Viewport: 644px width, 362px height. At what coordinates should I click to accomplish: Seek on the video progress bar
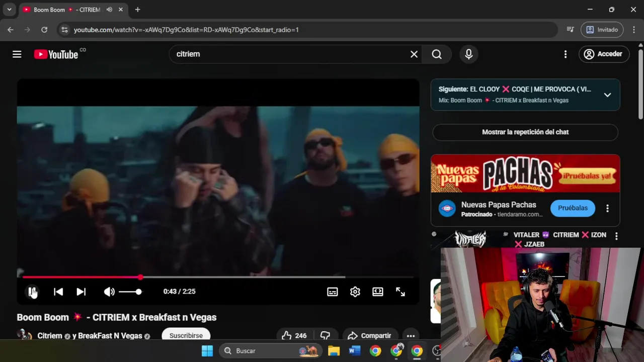coord(218,277)
